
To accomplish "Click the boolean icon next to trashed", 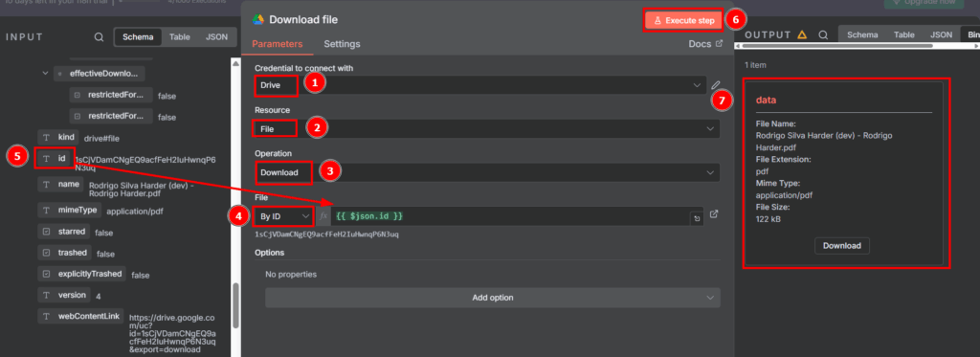I will pos(46,253).
